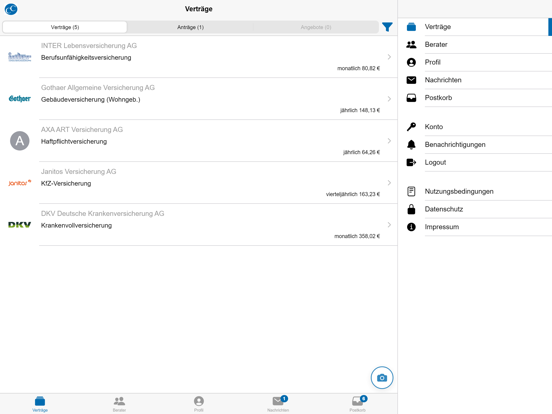Click jährlich 64,26 € amount
Viewport: 552px width, 414px height.
point(362,152)
